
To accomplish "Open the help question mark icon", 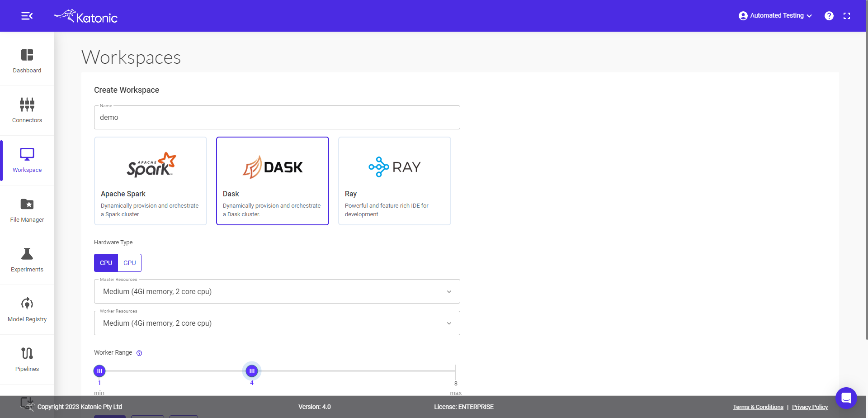I will click(x=829, y=16).
